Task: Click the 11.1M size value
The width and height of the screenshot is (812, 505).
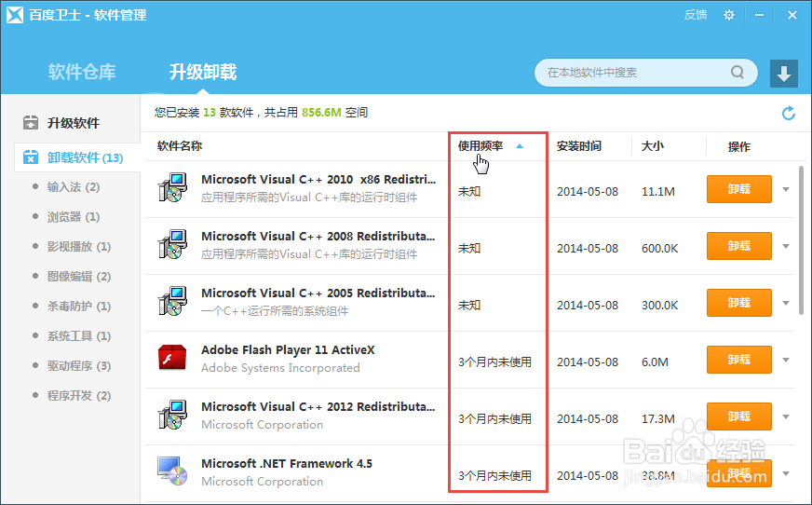Action: coord(658,192)
